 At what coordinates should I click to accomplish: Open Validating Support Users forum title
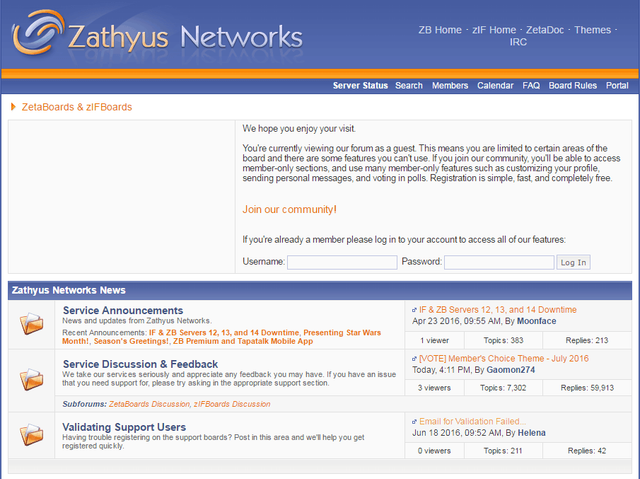click(x=124, y=427)
